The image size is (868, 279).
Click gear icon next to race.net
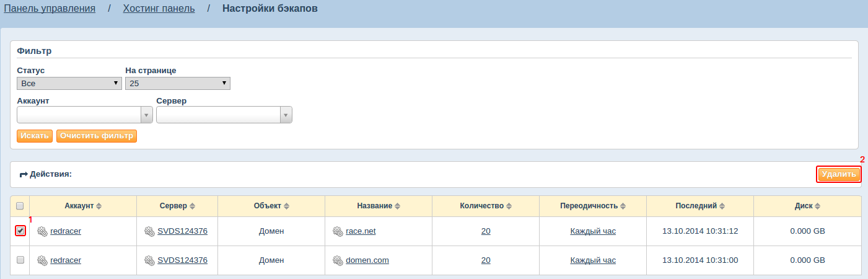coord(338,231)
